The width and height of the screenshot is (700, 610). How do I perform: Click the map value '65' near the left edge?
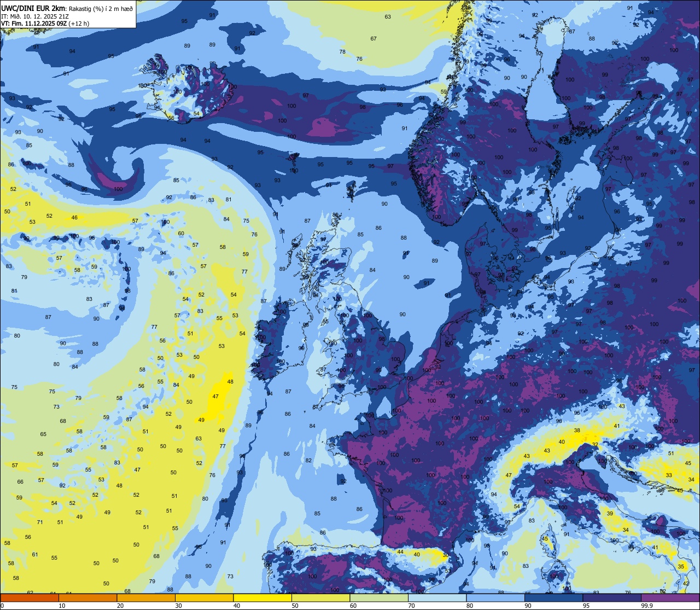point(43,434)
